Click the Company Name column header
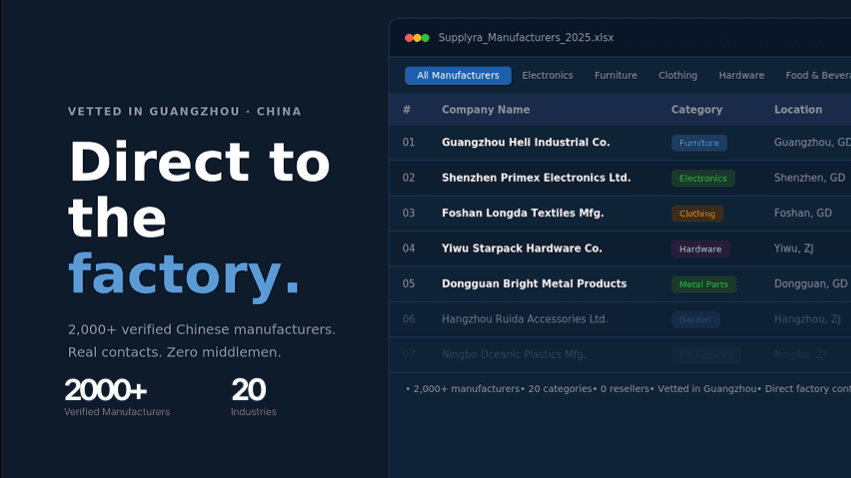The image size is (851, 478). coord(486,110)
